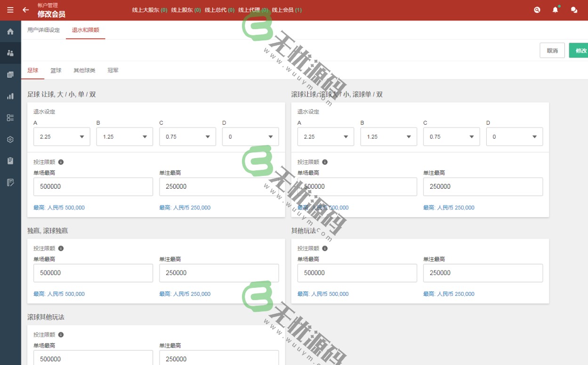Image resolution: width=588 pixels, height=365 pixels.
Task: Click the green 修改 button
Action: [x=579, y=51]
